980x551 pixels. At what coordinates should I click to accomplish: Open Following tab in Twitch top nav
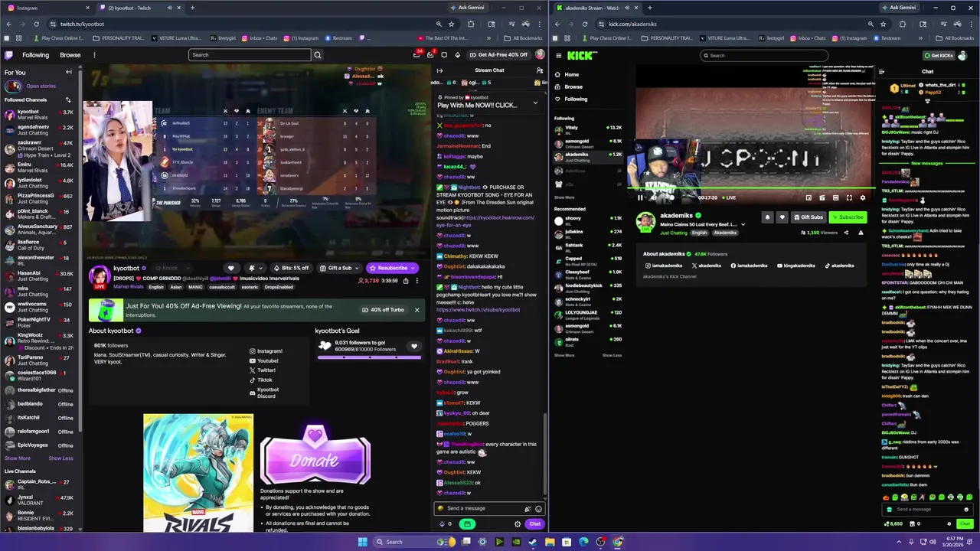pyautogui.click(x=35, y=55)
